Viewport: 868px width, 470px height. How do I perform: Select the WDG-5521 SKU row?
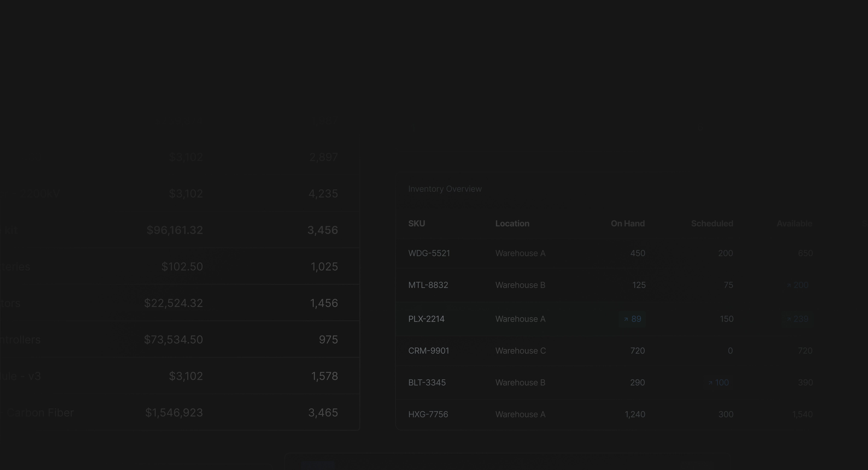tap(429, 253)
